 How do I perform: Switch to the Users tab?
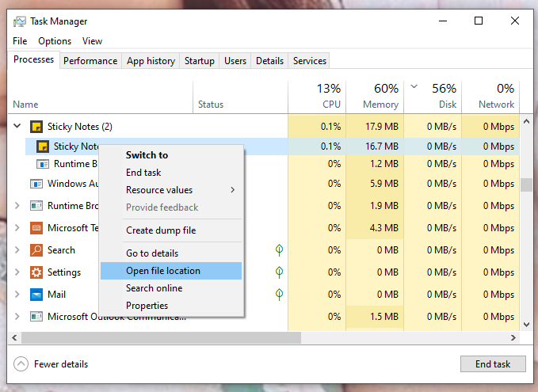235,61
